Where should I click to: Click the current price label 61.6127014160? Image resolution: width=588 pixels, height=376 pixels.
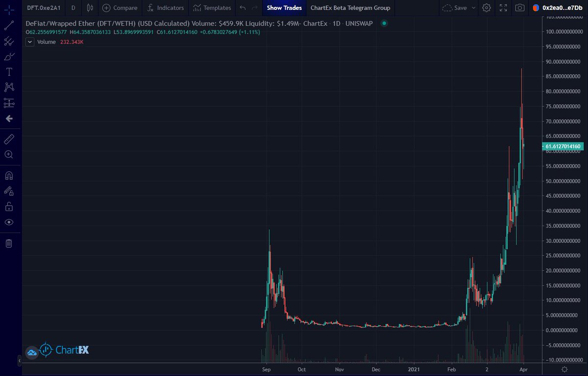[x=562, y=146]
